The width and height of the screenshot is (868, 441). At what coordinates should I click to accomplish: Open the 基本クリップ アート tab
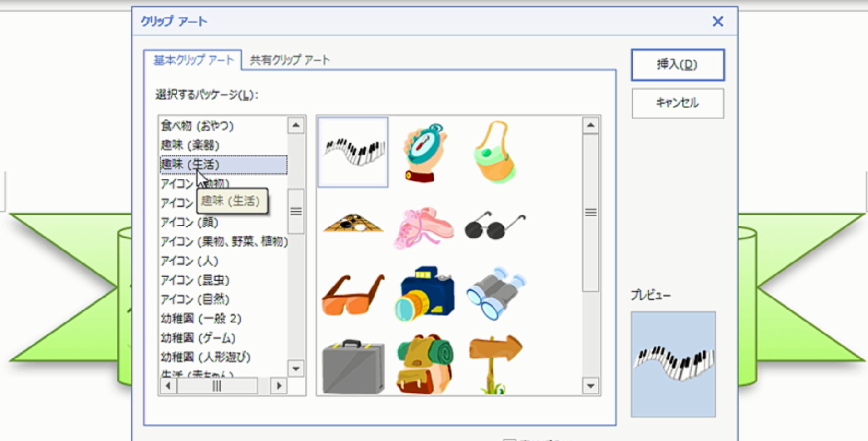[x=193, y=60]
